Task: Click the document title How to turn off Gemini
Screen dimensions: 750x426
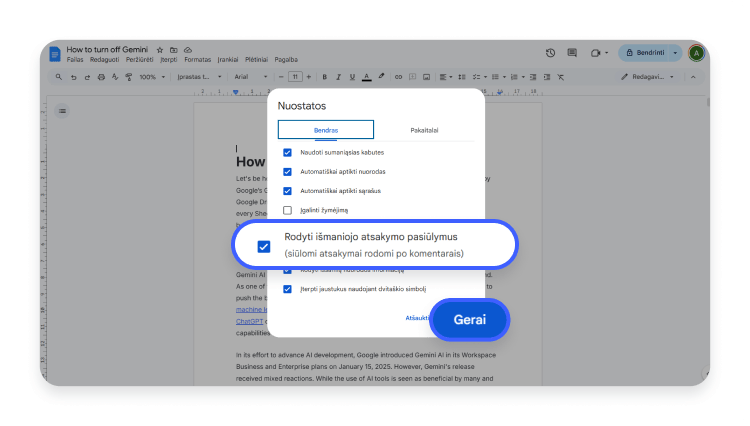Action: point(107,49)
